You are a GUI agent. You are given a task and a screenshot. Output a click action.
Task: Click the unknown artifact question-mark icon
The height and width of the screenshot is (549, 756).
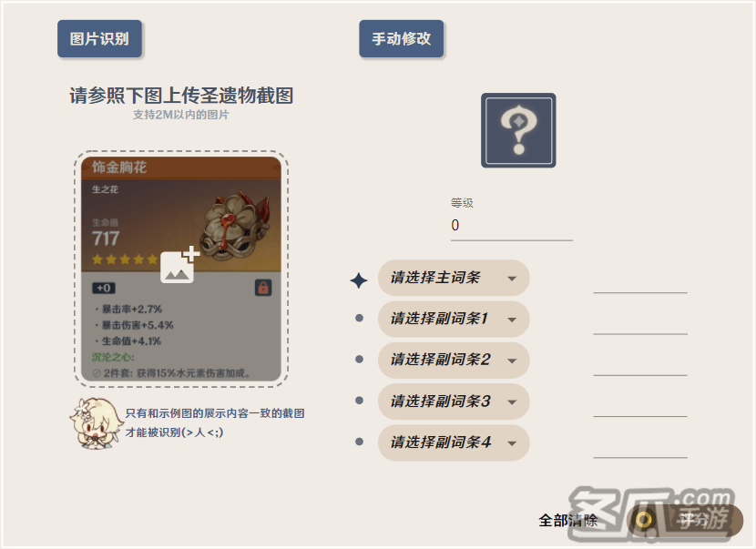pyautogui.click(x=518, y=130)
